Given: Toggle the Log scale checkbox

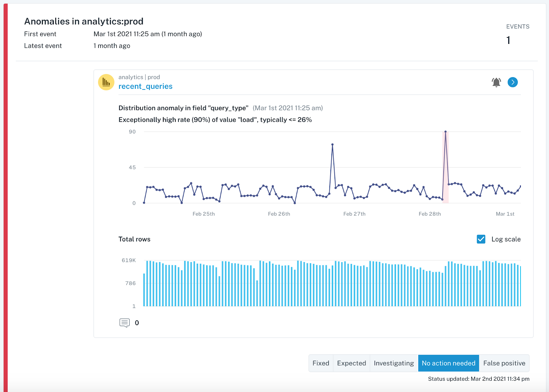Looking at the screenshot, I should (x=481, y=239).
